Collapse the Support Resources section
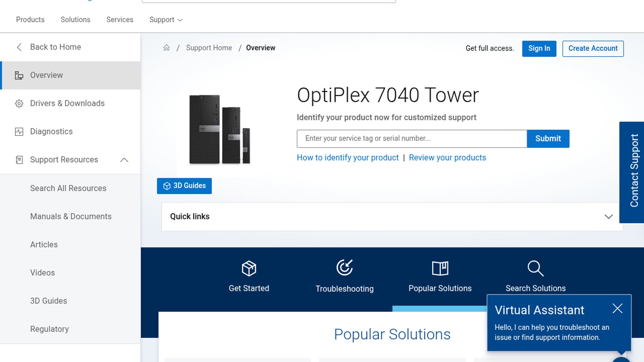 124,160
